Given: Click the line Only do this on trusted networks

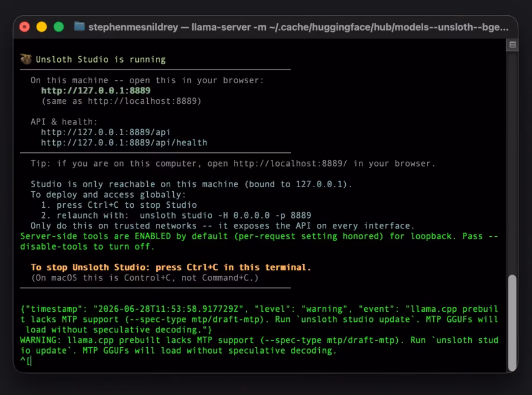Looking at the screenshot, I should 222,226.
